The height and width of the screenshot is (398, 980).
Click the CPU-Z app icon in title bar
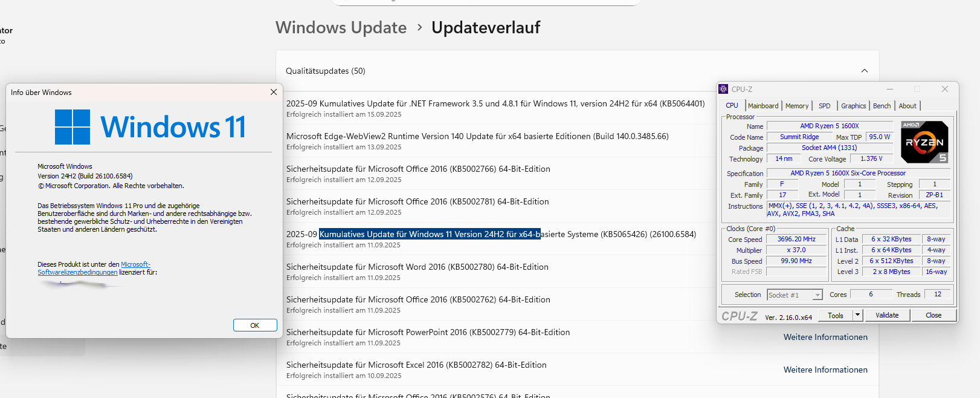click(723, 89)
